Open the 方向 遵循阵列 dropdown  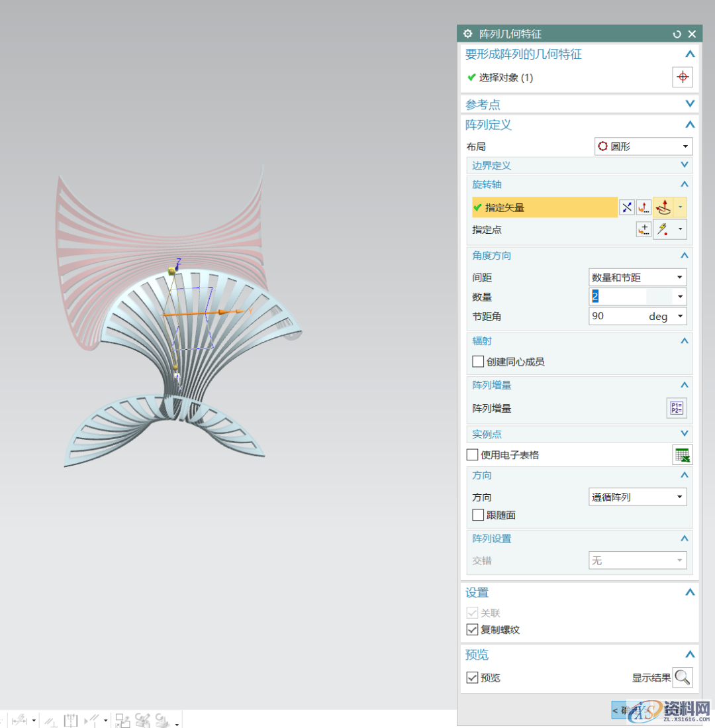(637, 497)
